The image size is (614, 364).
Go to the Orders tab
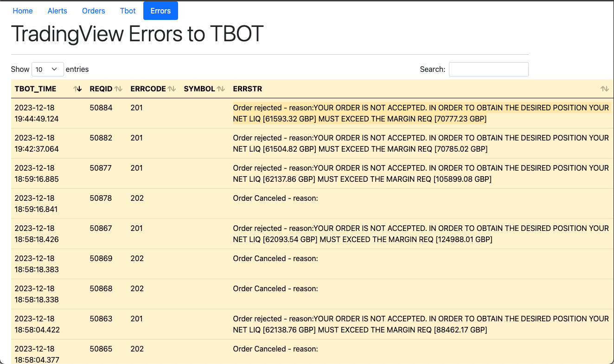[x=94, y=11]
